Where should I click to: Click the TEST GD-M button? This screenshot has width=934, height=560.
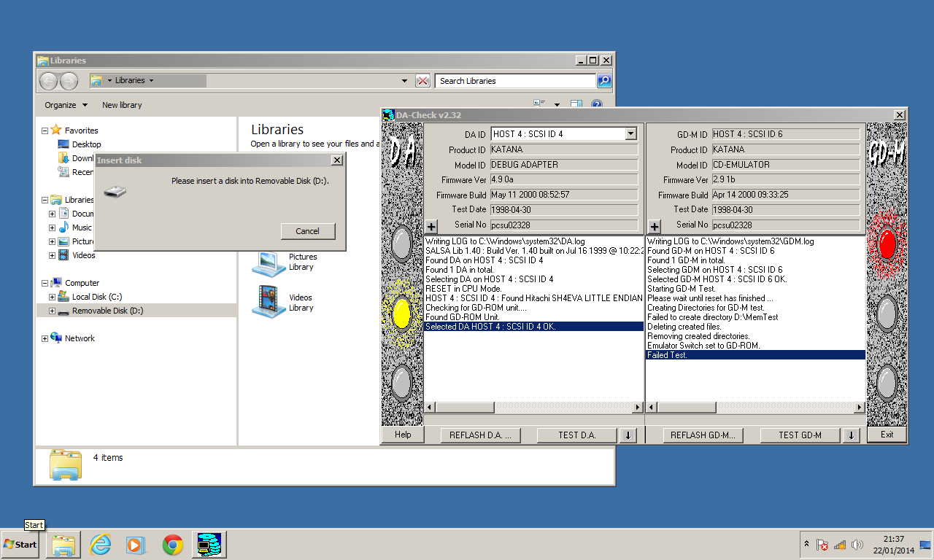pos(800,435)
